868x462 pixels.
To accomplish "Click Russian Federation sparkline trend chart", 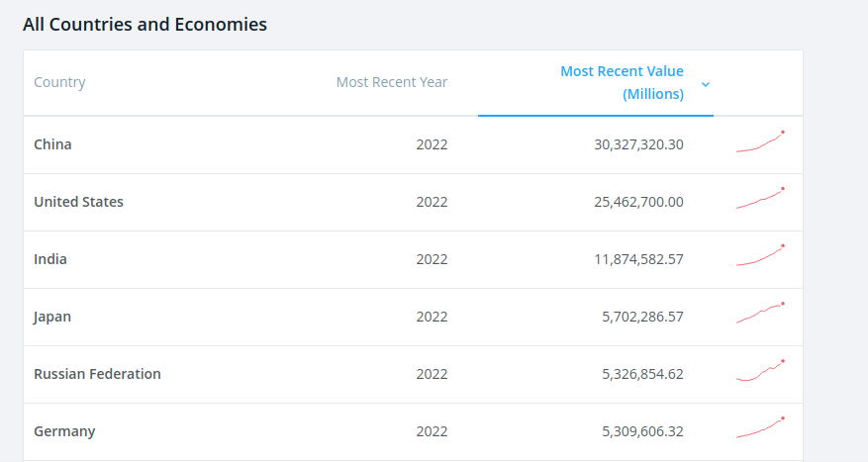I will [x=760, y=372].
